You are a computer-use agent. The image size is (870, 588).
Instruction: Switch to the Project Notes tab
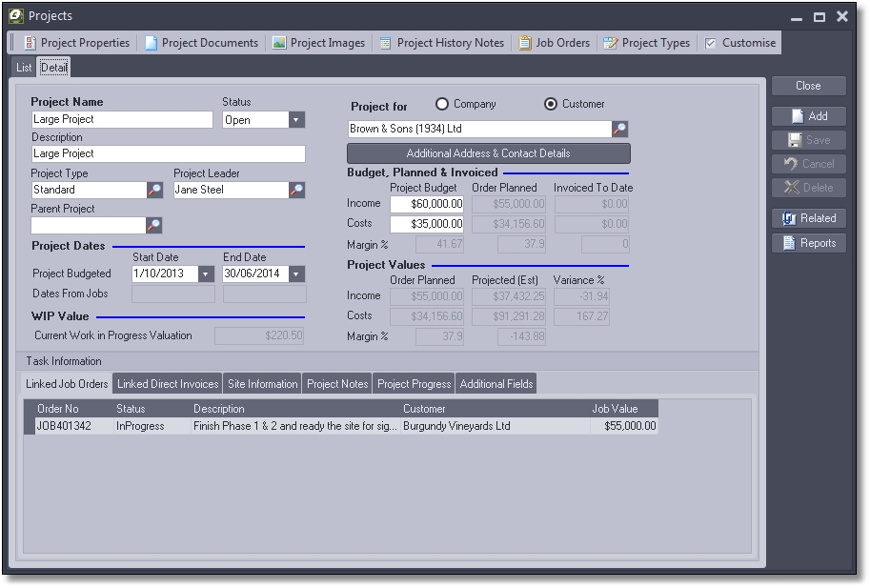point(336,384)
